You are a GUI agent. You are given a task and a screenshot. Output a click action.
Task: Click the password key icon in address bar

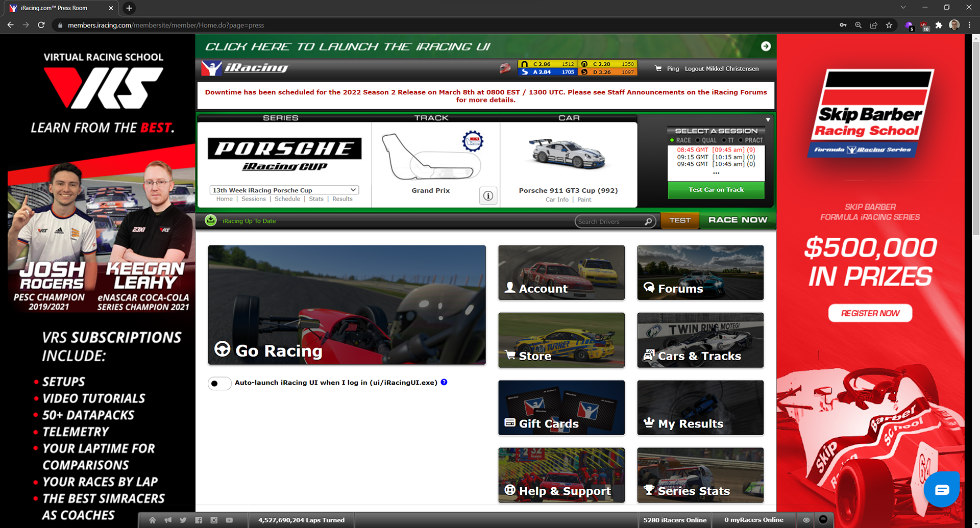click(x=843, y=25)
